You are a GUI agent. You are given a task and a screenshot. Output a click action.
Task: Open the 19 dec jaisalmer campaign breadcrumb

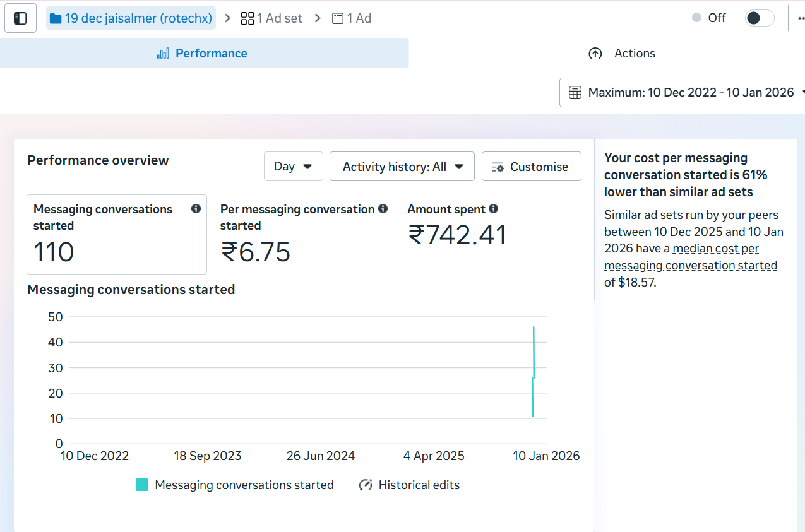pos(131,18)
